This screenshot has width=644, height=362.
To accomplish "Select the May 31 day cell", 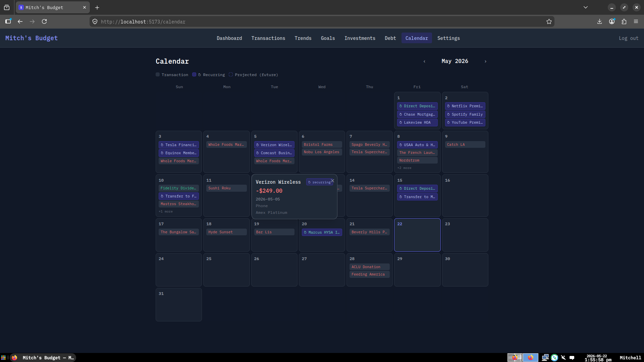I will coord(178,305).
